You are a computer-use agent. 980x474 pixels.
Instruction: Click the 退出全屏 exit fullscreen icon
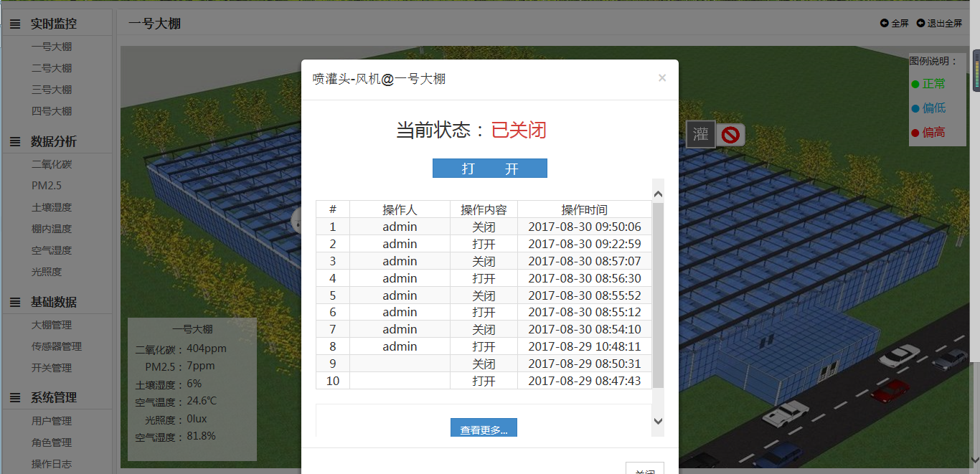[x=921, y=23]
